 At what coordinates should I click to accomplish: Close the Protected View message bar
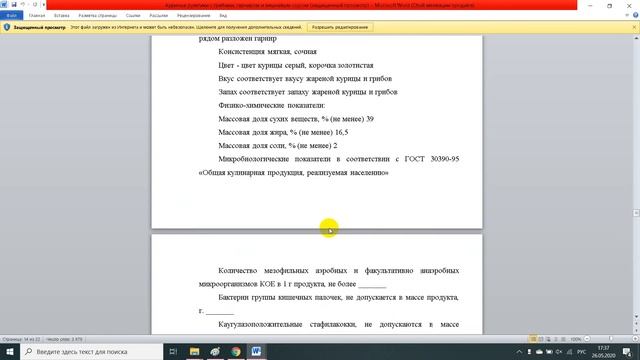[634, 27]
